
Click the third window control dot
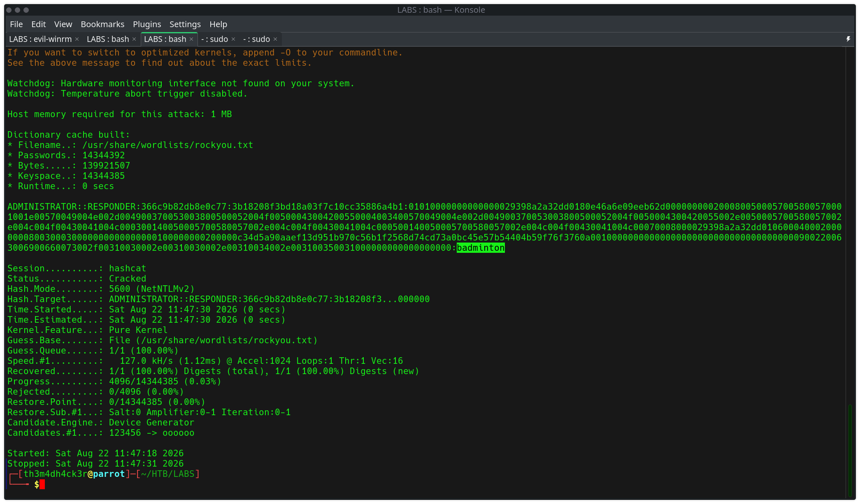(x=26, y=10)
